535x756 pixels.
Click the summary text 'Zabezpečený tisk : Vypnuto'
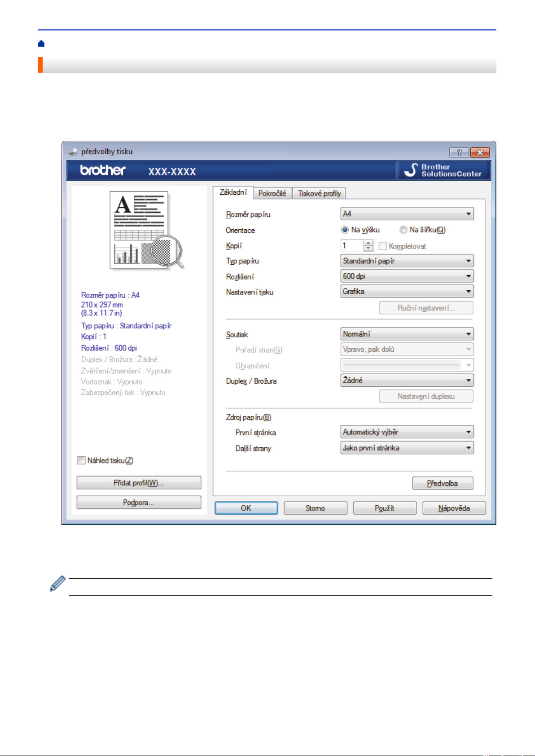[x=123, y=393]
